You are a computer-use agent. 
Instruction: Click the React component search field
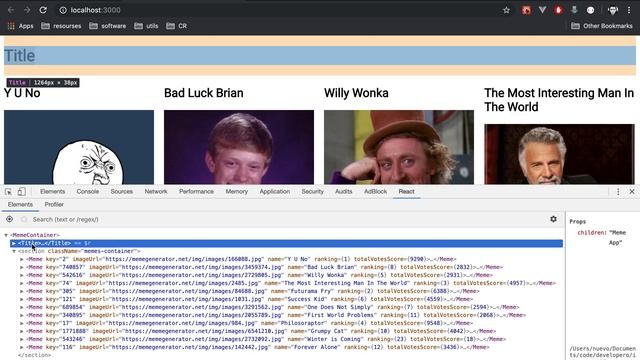tap(286, 220)
